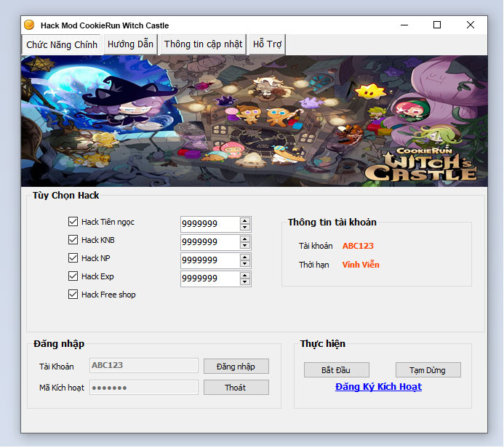Viewport: 504px width, 448px height.
Task: Select the Hỗ Trợ tab
Action: tap(267, 44)
